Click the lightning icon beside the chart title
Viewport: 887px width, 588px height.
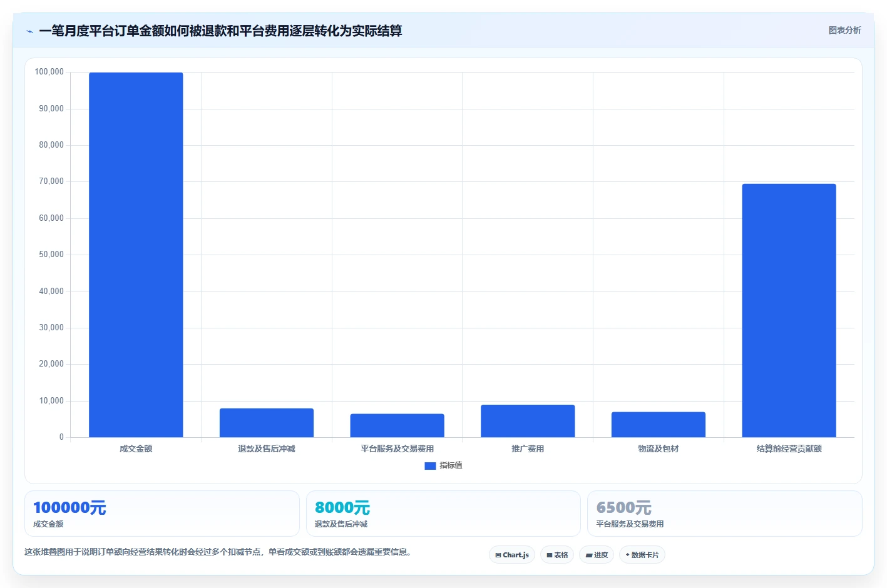(x=29, y=31)
